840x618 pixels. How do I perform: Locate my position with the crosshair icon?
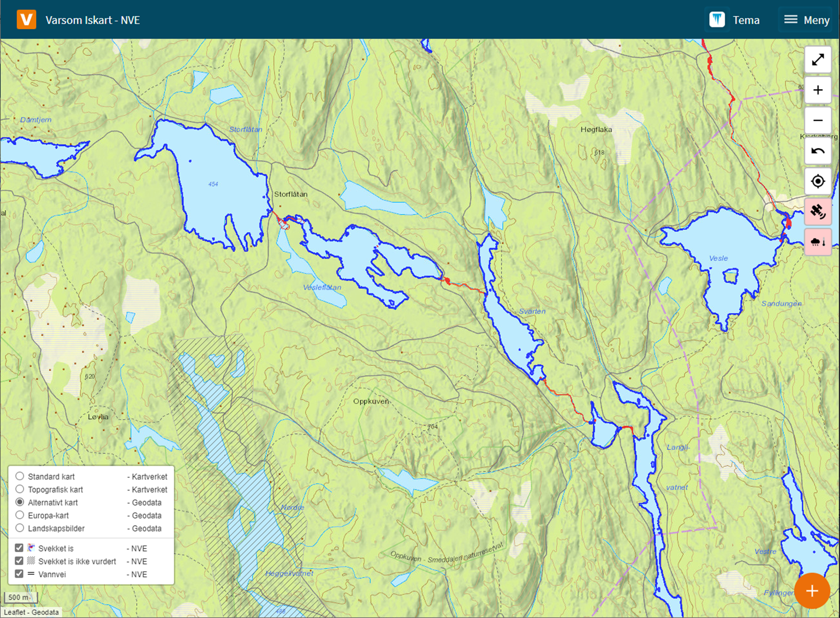tap(818, 181)
